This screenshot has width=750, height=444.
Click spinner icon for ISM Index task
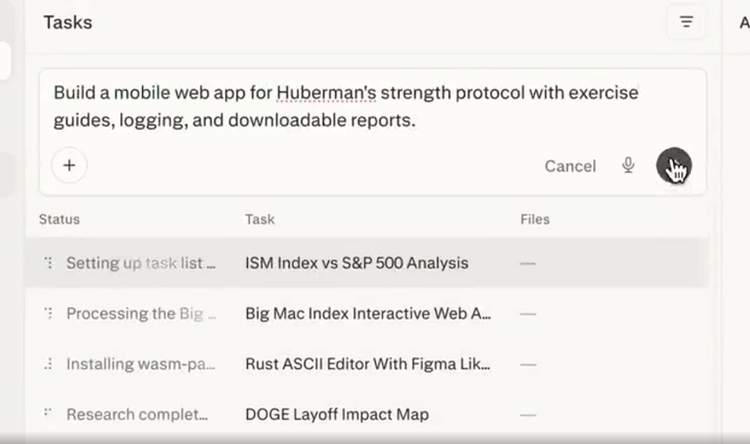[x=48, y=264]
